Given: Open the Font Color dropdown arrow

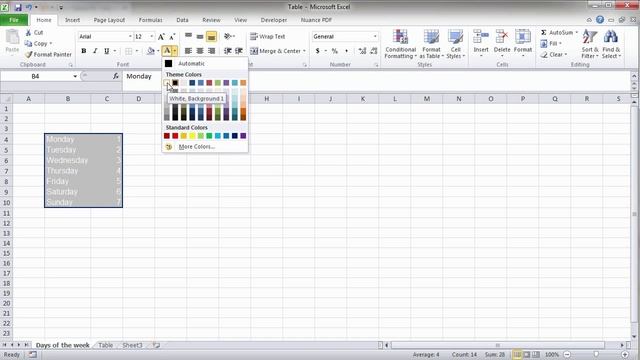Looking at the screenshot, I should (175, 51).
